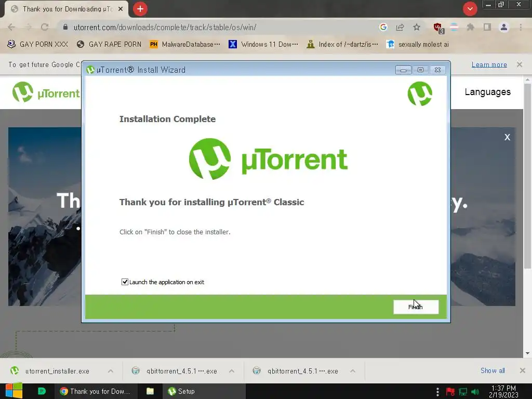The width and height of the screenshot is (532, 399).
Task: Click the Learn more link in the info bar
Action: coord(489,64)
